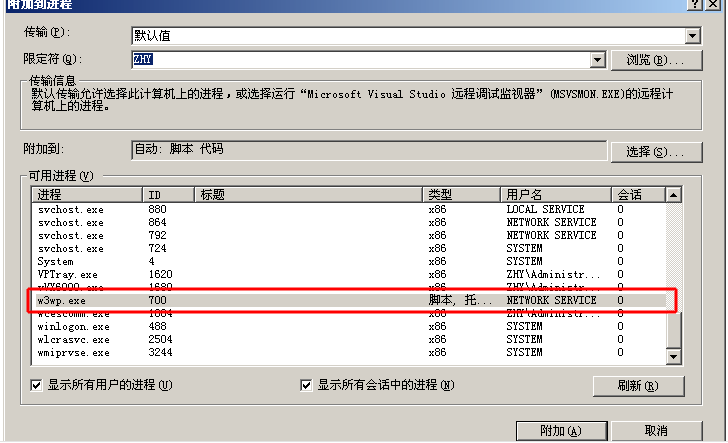The height and width of the screenshot is (443, 728).
Task: Click the 选择 button
Action: coord(649,152)
